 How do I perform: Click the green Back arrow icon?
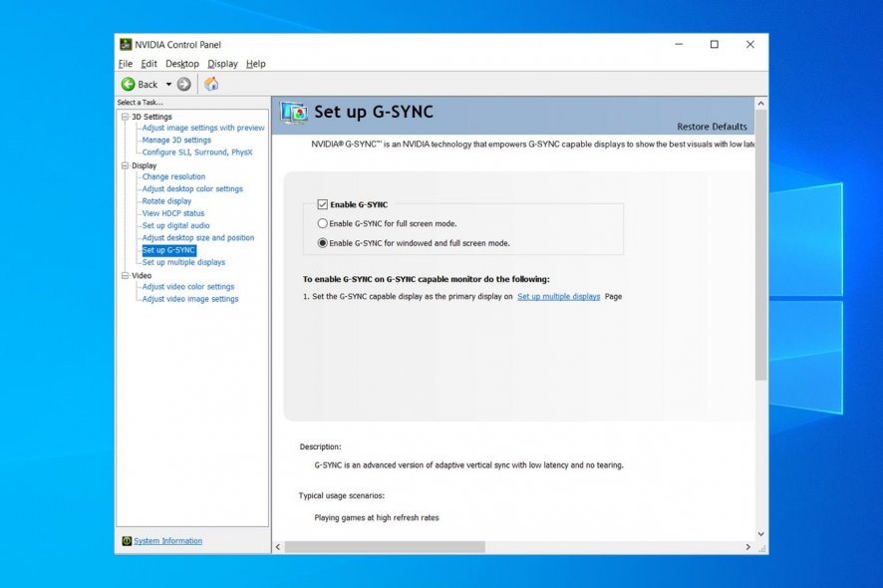click(x=128, y=84)
